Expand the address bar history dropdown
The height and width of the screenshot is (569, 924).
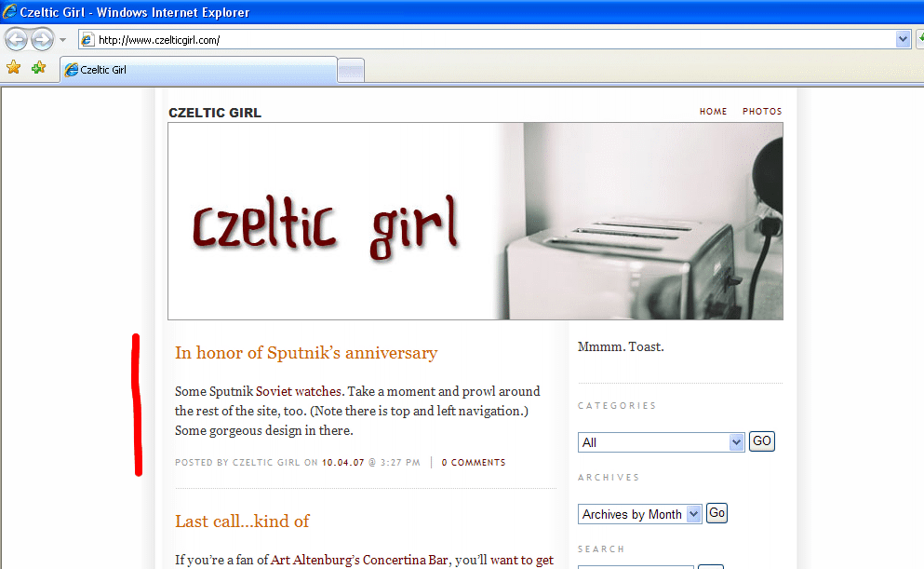click(903, 39)
